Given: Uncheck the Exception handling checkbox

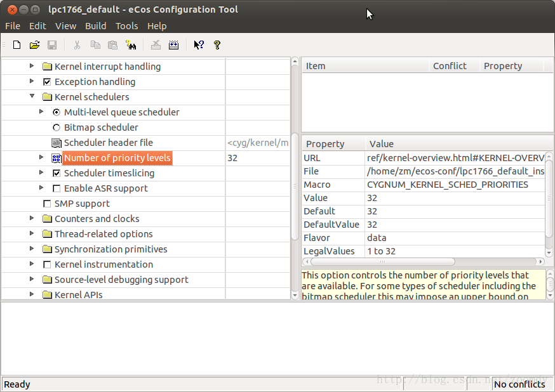Looking at the screenshot, I should 47,82.
